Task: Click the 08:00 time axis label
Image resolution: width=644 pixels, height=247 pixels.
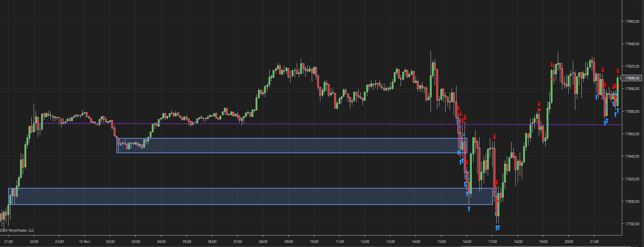Action: [x=263, y=242]
